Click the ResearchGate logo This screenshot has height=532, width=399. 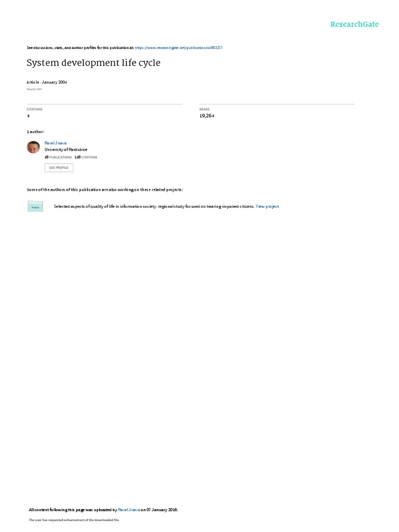pyautogui.click(x=354, y=24)
